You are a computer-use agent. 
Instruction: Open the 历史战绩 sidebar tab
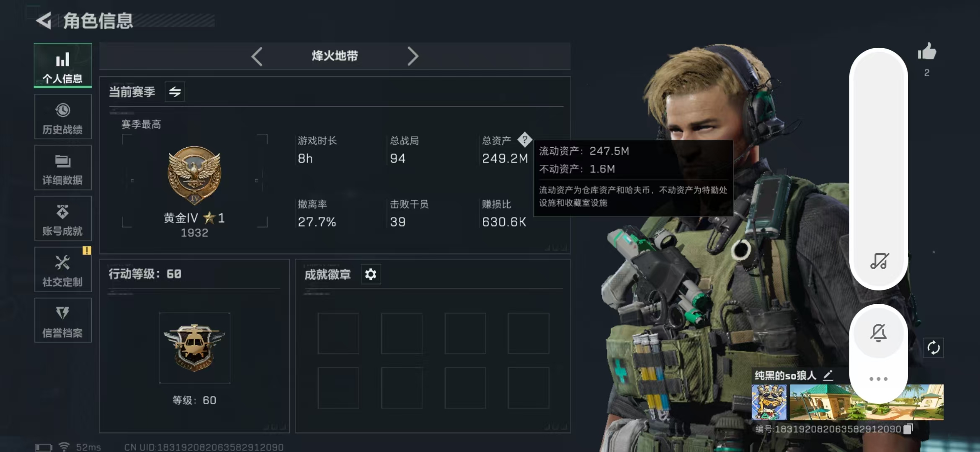coord(63,117)
